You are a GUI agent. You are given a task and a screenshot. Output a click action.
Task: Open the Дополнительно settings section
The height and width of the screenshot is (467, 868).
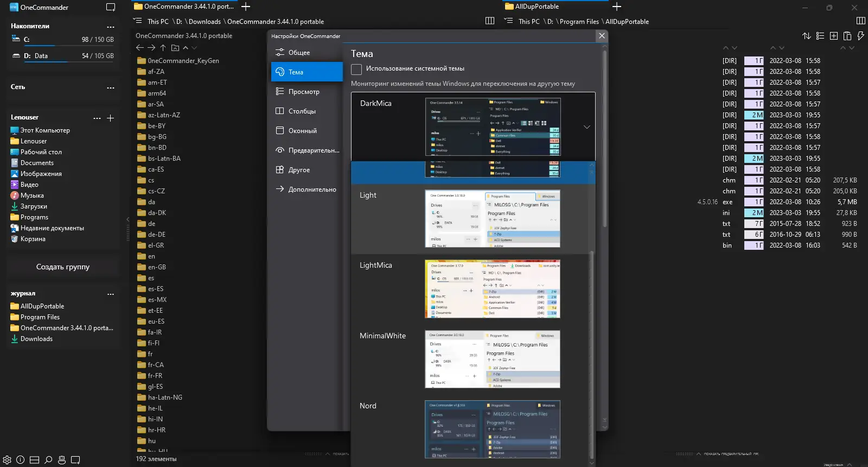click(x=307, y=190)
